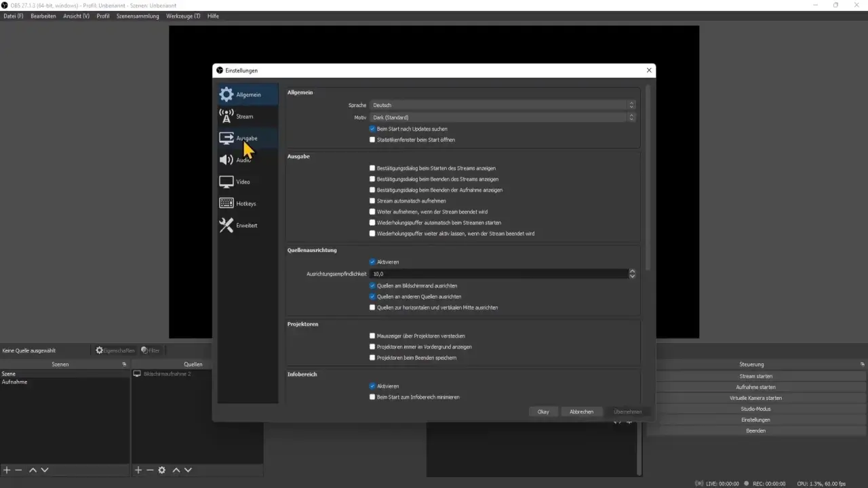Viewport: 868px width, 488px height.
Task: Click the settings dialog vertical scrollbar
Action: tap(648, 176)
